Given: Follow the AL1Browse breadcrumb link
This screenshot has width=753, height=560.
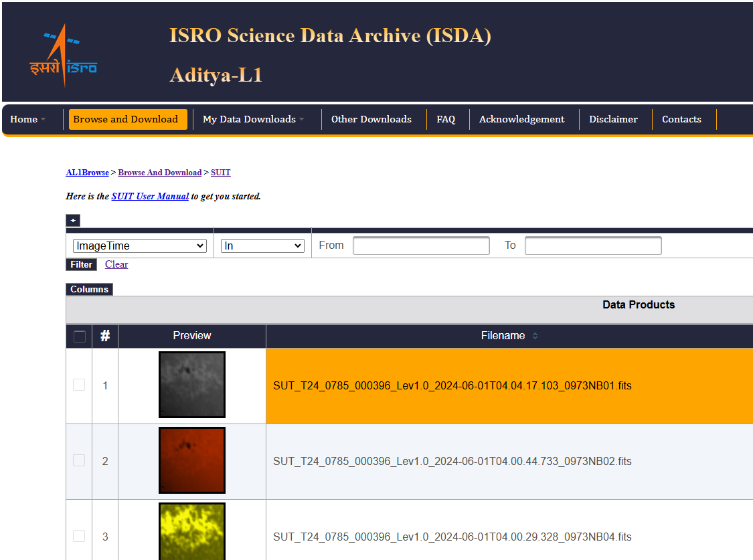Looking at the screenshot, I should click(x=88, y=172).
